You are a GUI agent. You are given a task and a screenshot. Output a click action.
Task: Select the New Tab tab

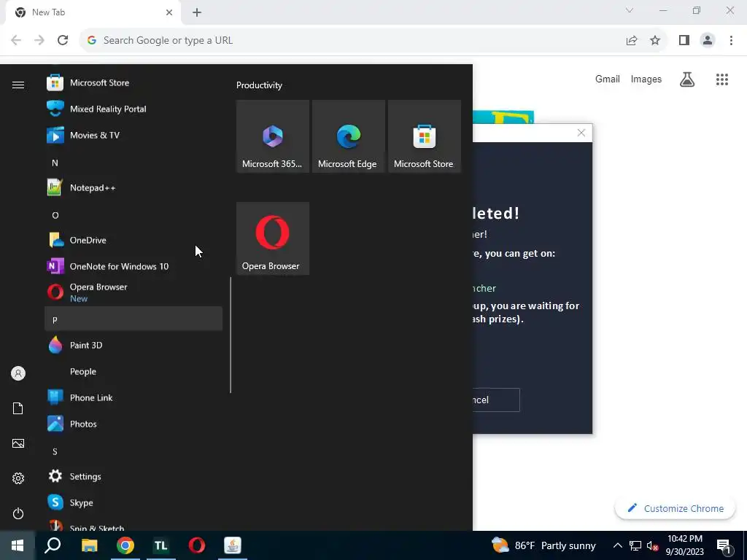pos(93,13)
